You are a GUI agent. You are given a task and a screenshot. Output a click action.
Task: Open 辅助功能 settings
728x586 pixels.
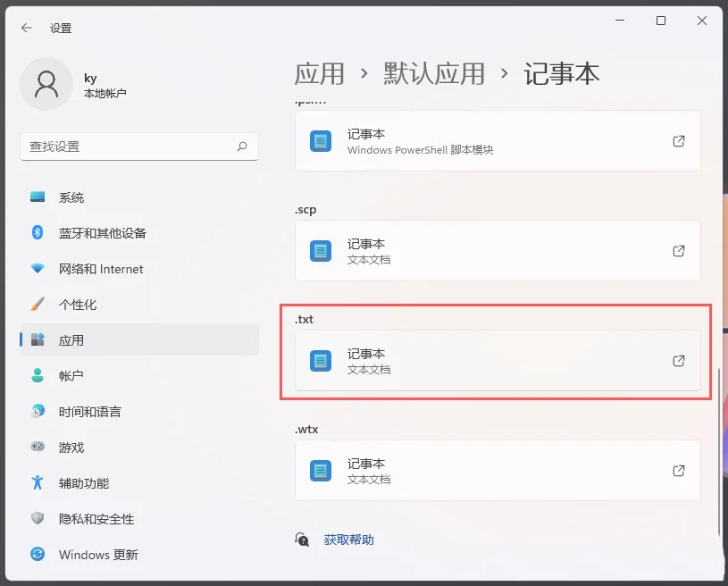(138, 483)
